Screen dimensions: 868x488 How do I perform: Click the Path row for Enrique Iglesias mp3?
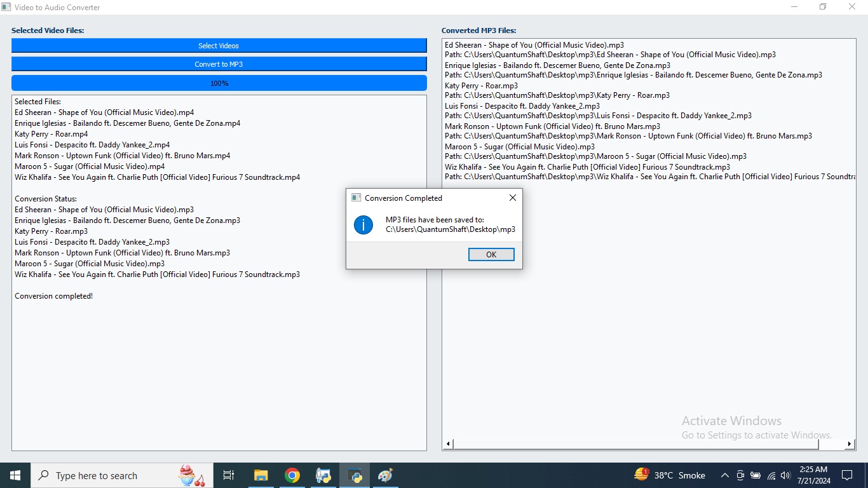(634, 75)
